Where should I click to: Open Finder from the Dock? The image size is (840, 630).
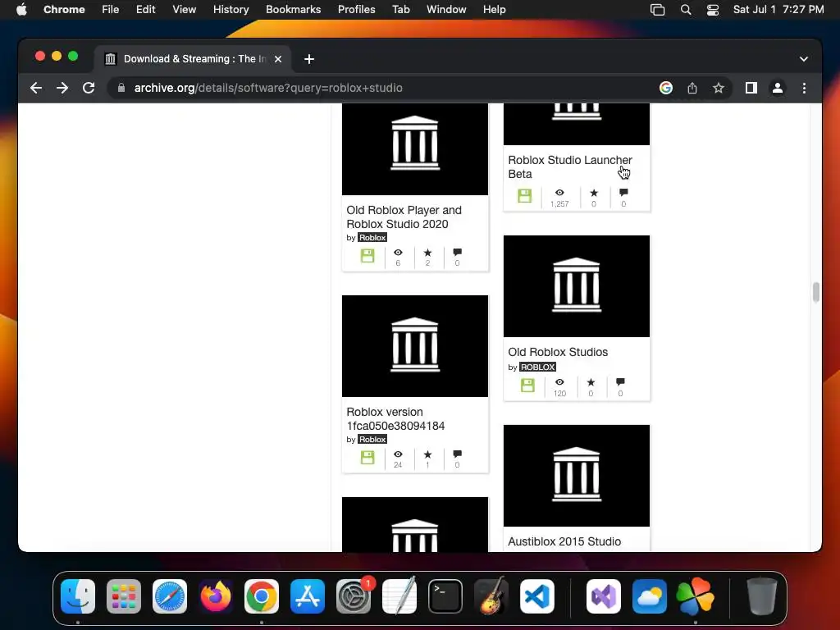click(78, 596)
